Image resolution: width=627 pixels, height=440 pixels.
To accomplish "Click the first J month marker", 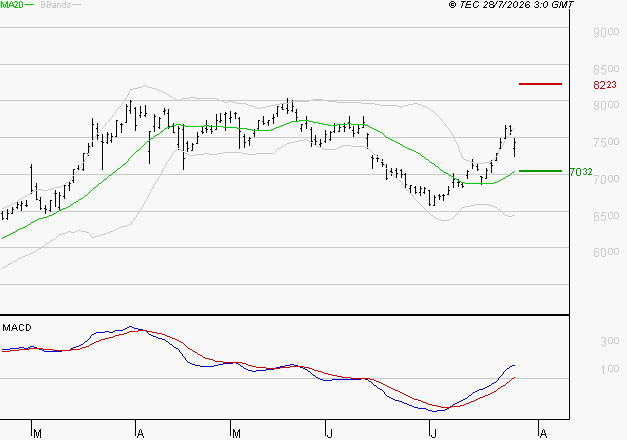I will tap(329, 434).
